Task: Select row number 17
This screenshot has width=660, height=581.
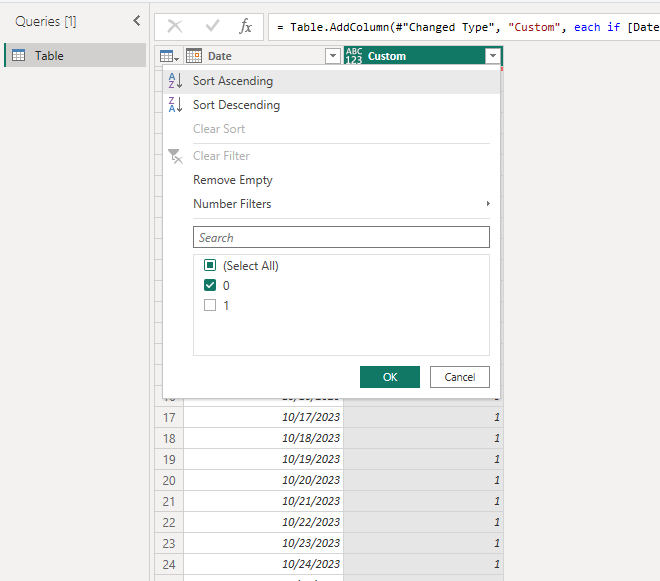Action: pos(169,417)
